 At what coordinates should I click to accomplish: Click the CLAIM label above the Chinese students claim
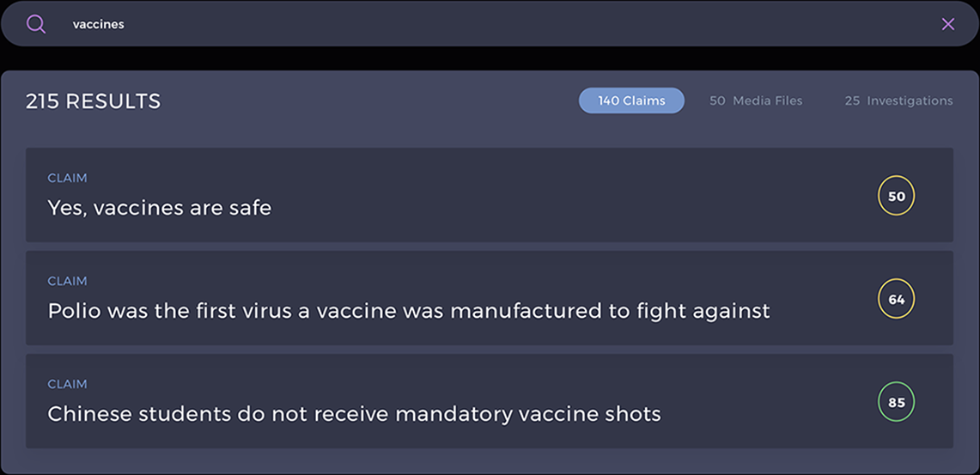point(68,384)
